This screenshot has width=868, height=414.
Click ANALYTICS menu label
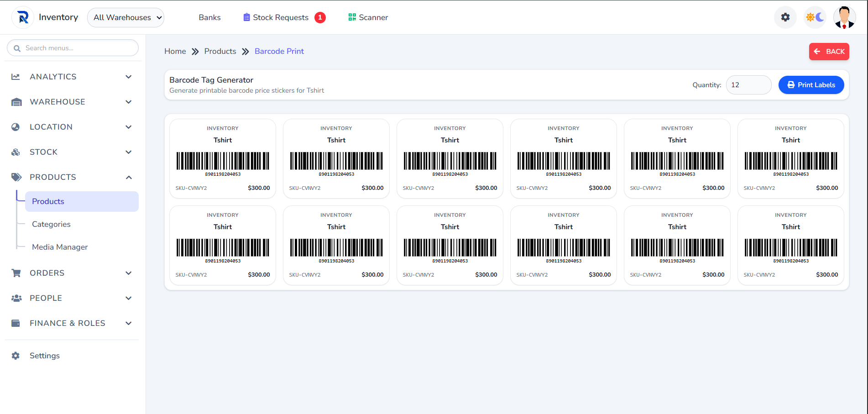pyautogui.click(x=53, y=77)
